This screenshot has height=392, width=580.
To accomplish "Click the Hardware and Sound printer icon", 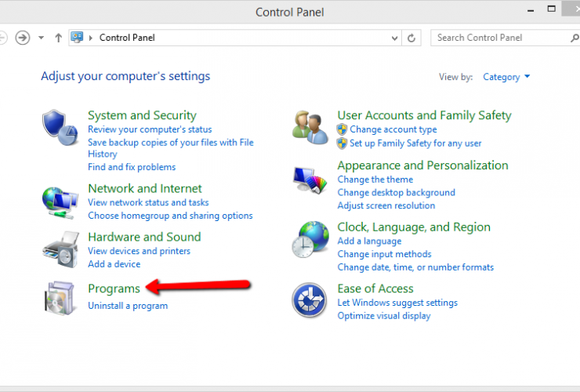I will [60, 249].
